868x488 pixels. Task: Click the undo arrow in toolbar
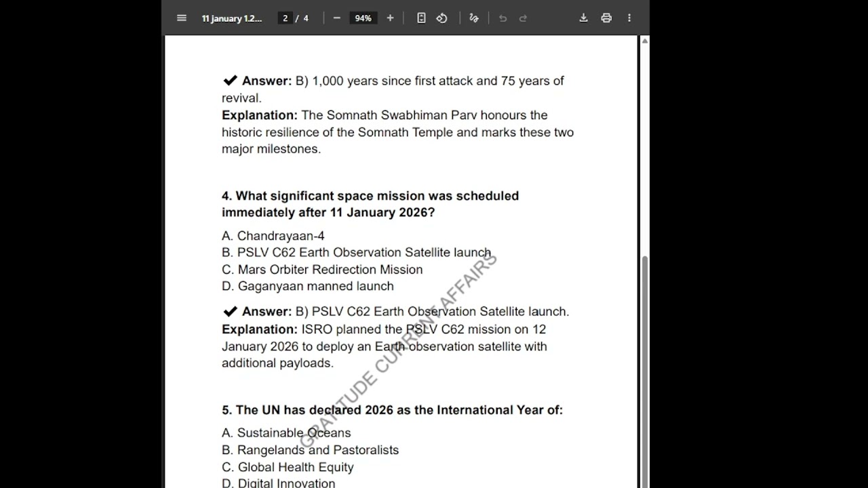pyautogui.click(x=502, y=18)
